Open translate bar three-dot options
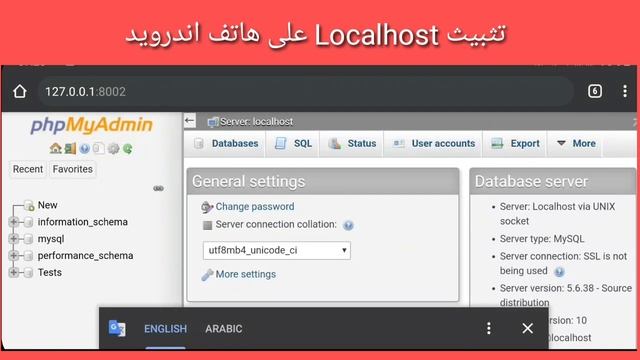The height and width of the screenshot is (360, 640). tap(489, 328)
